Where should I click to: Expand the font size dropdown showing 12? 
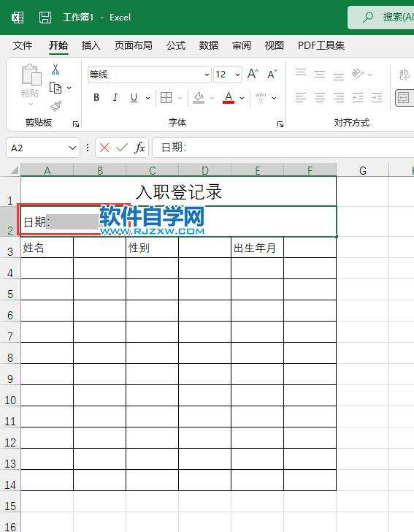coord(238,75)
